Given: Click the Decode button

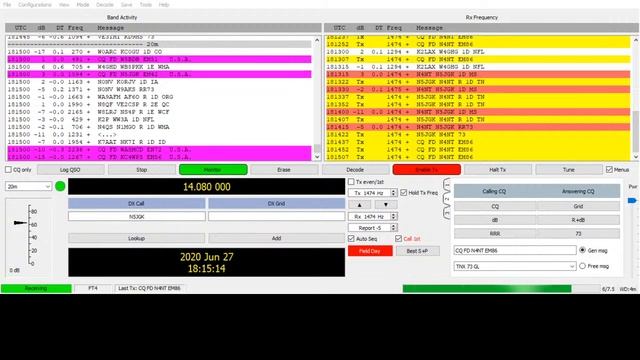Looking at the screenshot, I should [x=355, y=169].
